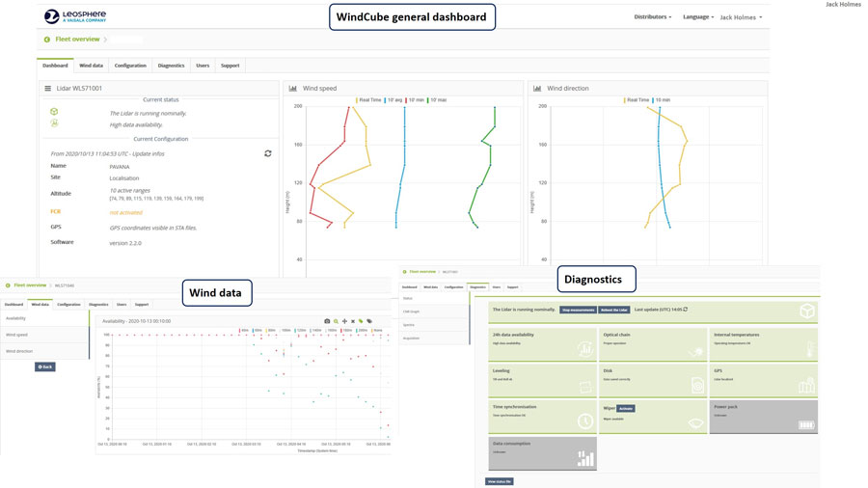
Task: Select Spectra in Diagnostics sidebar
Action: [x=434, y=325]
